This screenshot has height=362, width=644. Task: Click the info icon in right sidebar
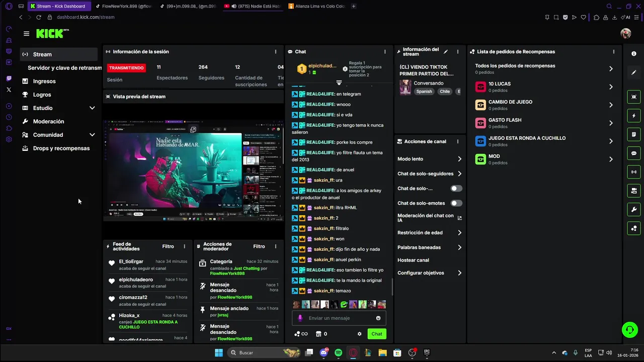click(x=634, y=54)
